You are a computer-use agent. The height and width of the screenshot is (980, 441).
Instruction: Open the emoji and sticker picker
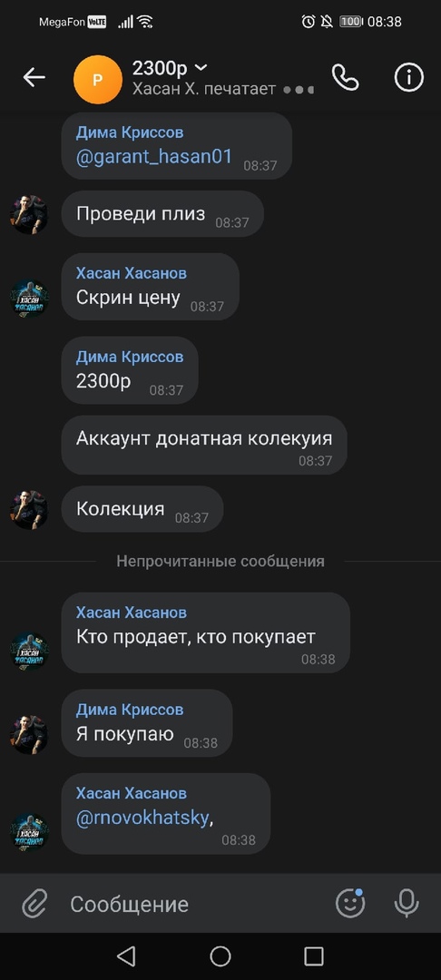[350, 903]
